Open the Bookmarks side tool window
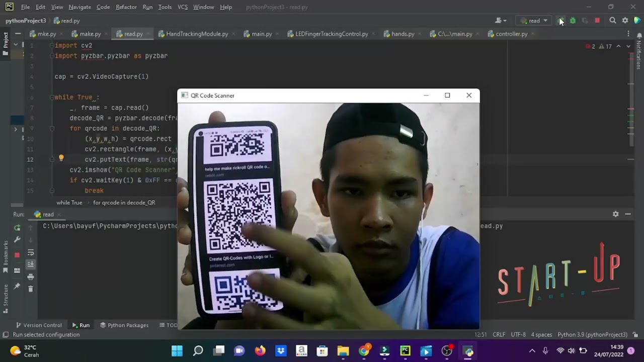Screen dimensions: 644x362 click(x=6, y=257)
